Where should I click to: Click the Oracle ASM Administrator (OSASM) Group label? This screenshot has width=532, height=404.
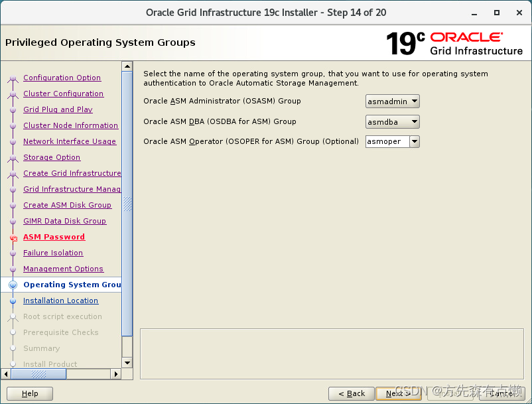[222, 101]
